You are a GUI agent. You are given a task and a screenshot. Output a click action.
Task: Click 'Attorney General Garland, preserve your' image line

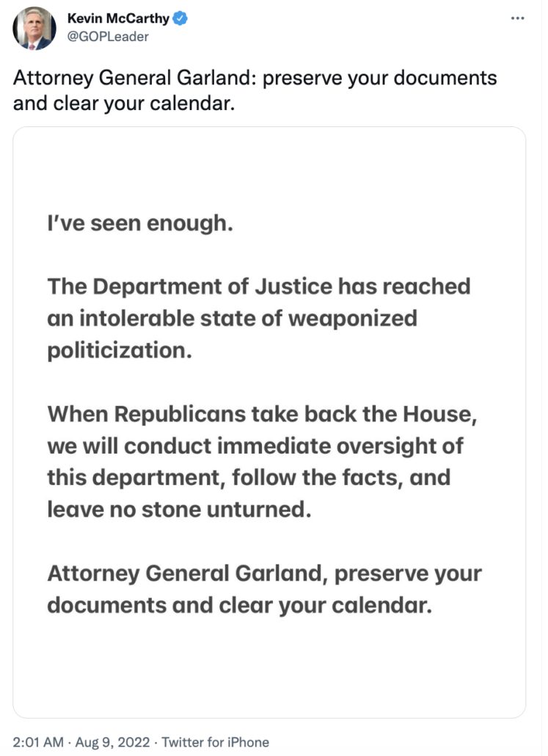tap(264, 574)
